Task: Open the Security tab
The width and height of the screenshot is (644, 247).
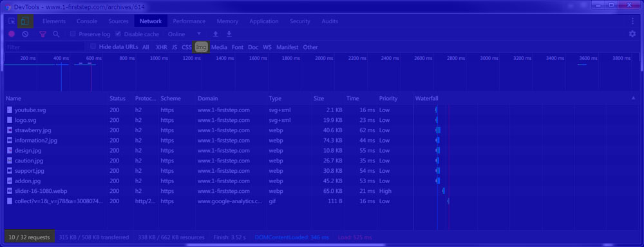Action: click(x=300, y=21)
